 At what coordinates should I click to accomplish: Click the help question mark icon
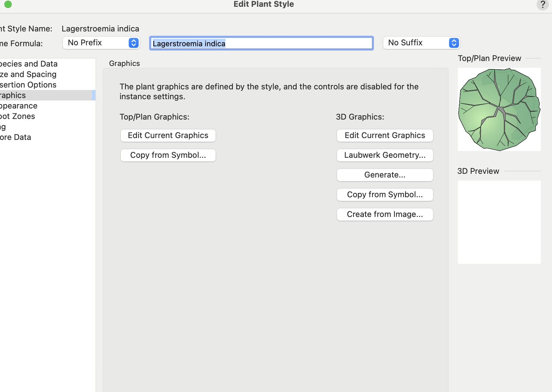[x=543, y=5]
